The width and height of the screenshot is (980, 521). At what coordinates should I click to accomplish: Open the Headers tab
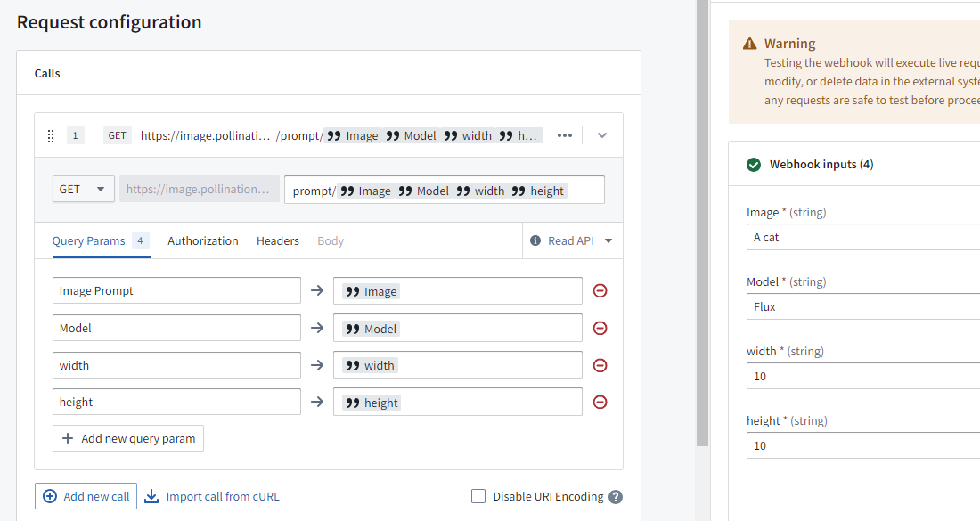coord(278,240)
